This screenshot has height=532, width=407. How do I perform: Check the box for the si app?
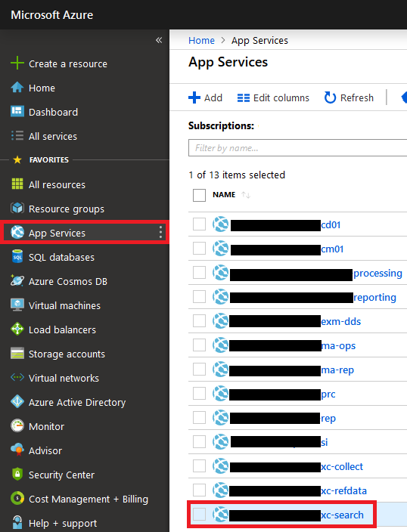coord(199,441)
